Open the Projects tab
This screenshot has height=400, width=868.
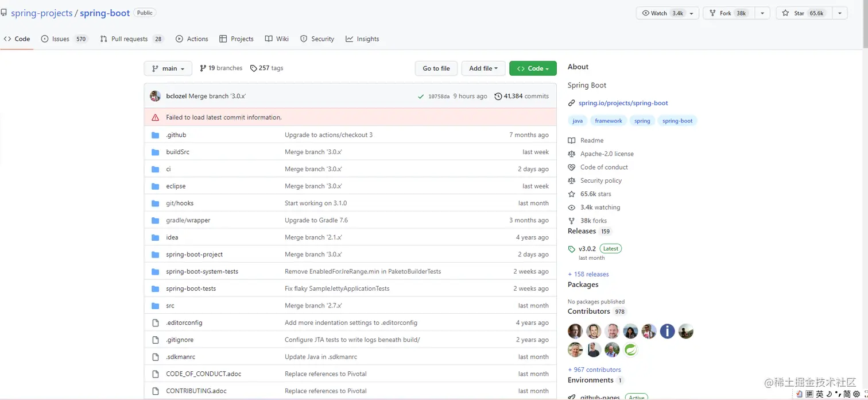pyautogui.click(x=237, y=39)
